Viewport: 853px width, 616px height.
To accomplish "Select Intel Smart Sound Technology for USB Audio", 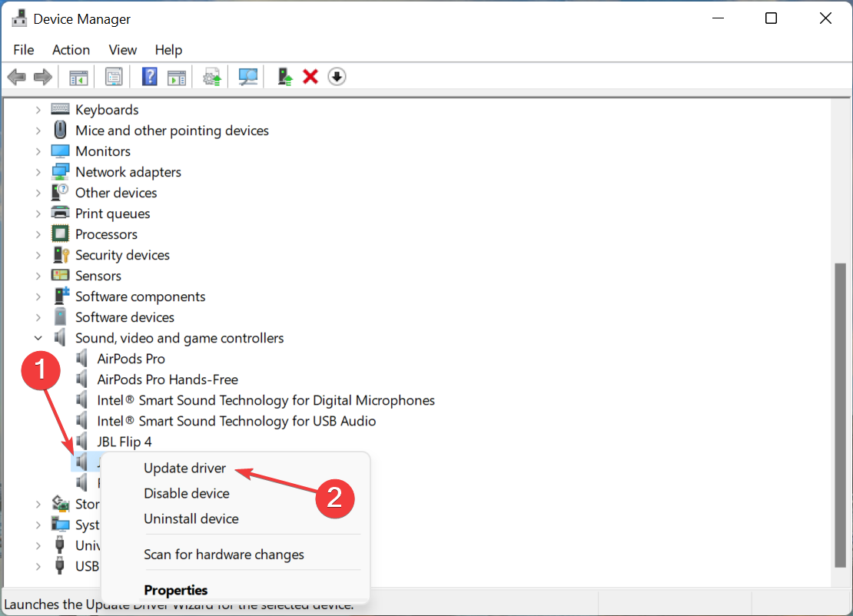I will 236,422.
